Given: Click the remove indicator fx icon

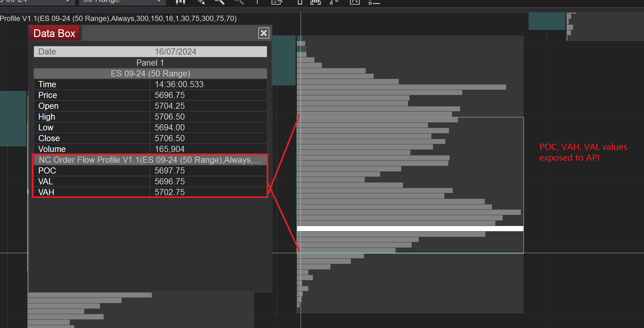Looking at the screenshot, I should pos(354,2).
